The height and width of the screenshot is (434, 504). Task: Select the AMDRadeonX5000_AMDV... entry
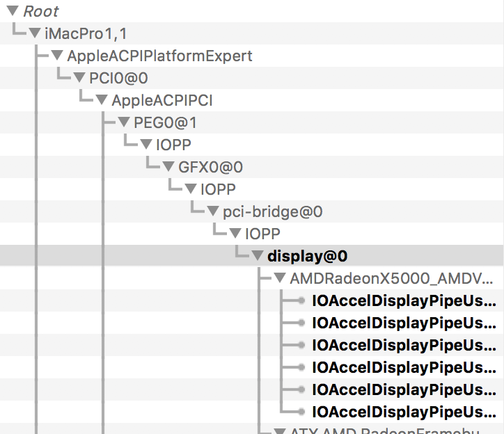pyautogui.click(x=391, y=278)
